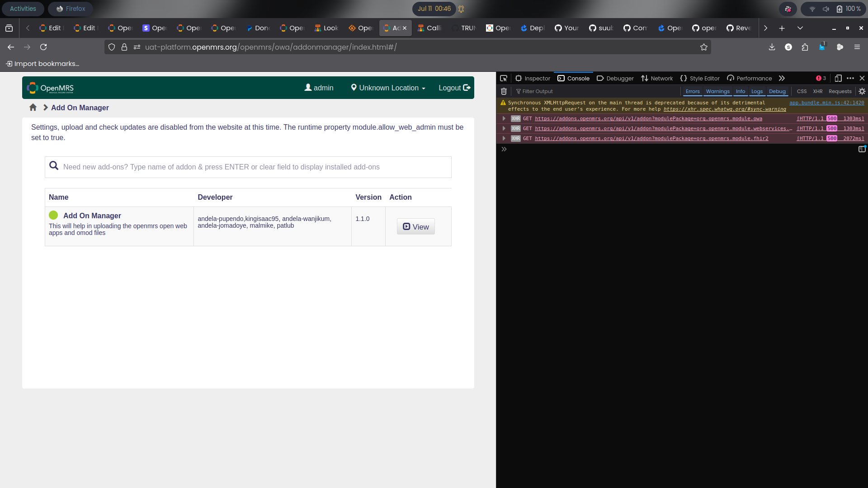Click the add-on search input field
The width and height of the screenshot is (868, 488).
pyautogui.click(x=253, y=167)
